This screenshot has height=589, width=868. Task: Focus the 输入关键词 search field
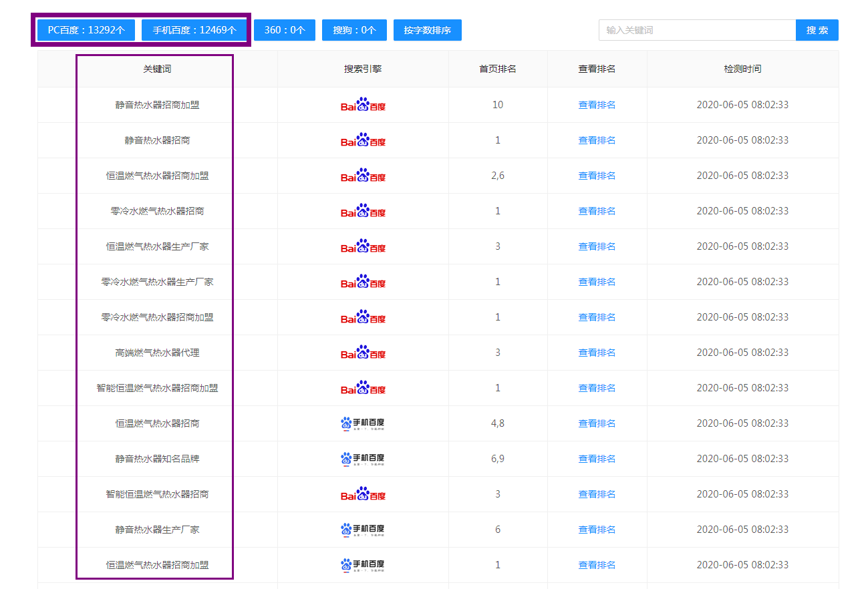(x=697, y=30)
